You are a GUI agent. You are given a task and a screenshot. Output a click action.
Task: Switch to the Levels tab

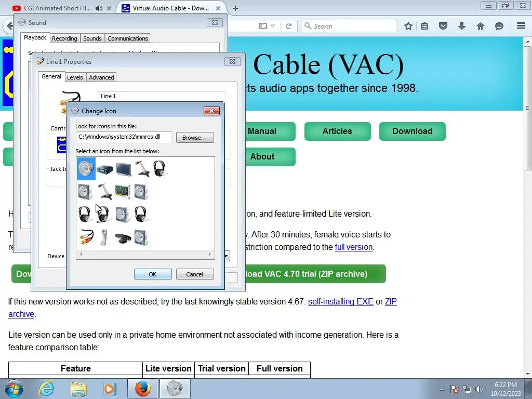(75, 77)
